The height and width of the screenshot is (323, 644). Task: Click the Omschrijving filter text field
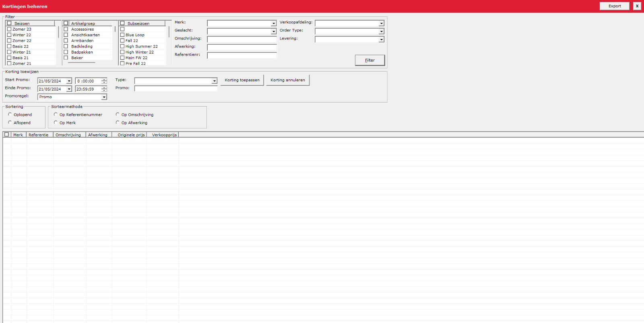pos(242,39)
